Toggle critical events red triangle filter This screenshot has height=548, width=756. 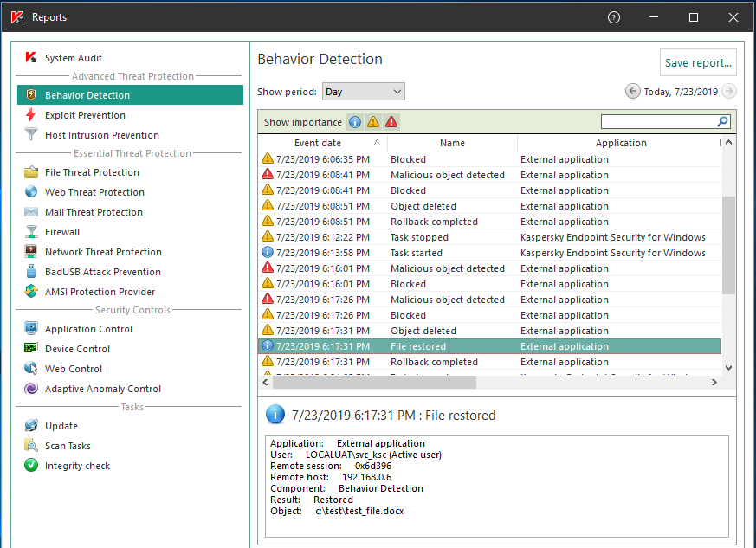tap(391, 122)
